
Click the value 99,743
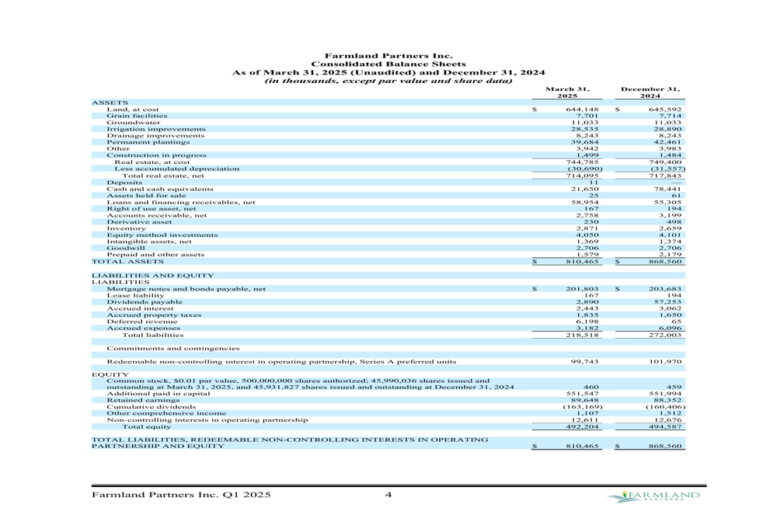tap(585, 362)
